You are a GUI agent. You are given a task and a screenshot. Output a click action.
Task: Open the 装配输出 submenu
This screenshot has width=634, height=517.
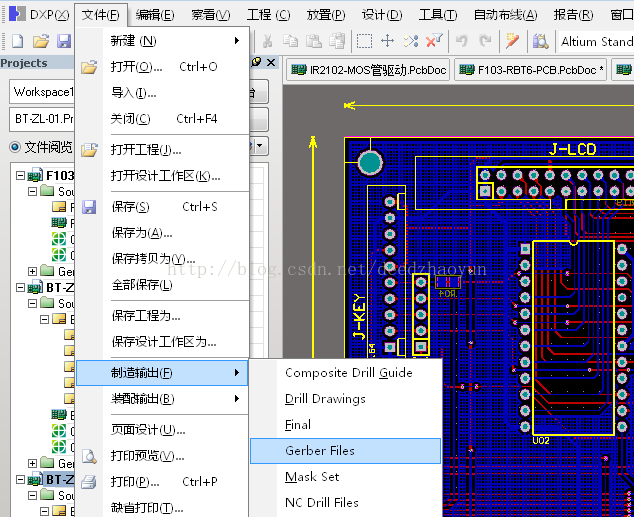click(x=162, y=399)
